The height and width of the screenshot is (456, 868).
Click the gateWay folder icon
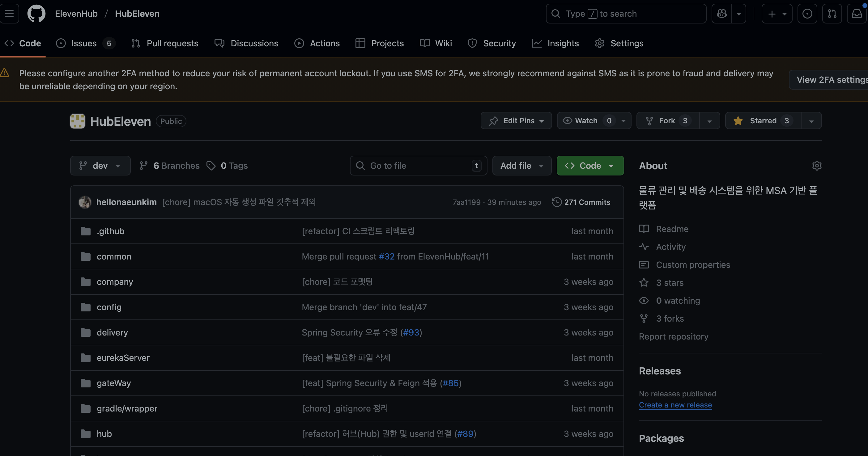pos(86,383)
